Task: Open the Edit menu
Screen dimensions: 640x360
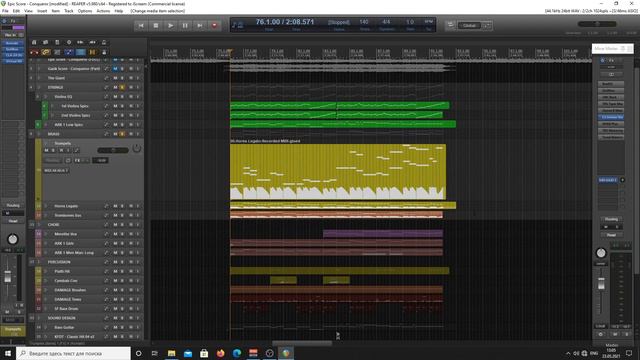Action: 16,11
